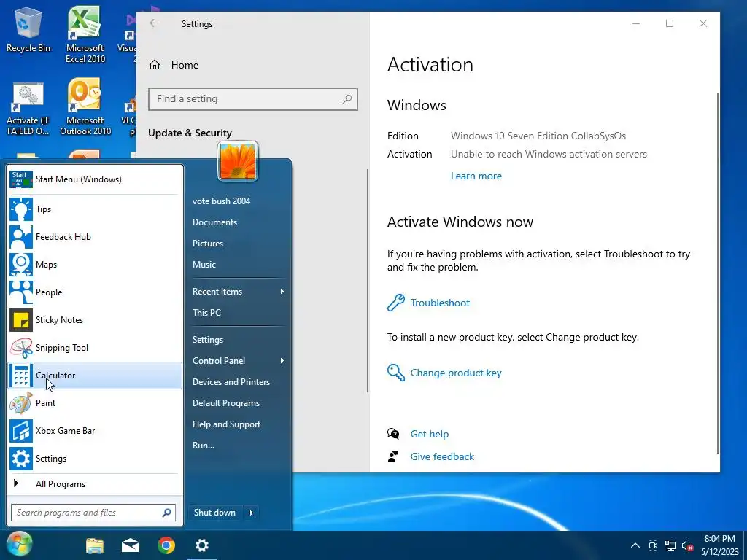747x560 pixels.
Task: Open the Feedback Hub icon in the start menu
Action: pos(21,237)
